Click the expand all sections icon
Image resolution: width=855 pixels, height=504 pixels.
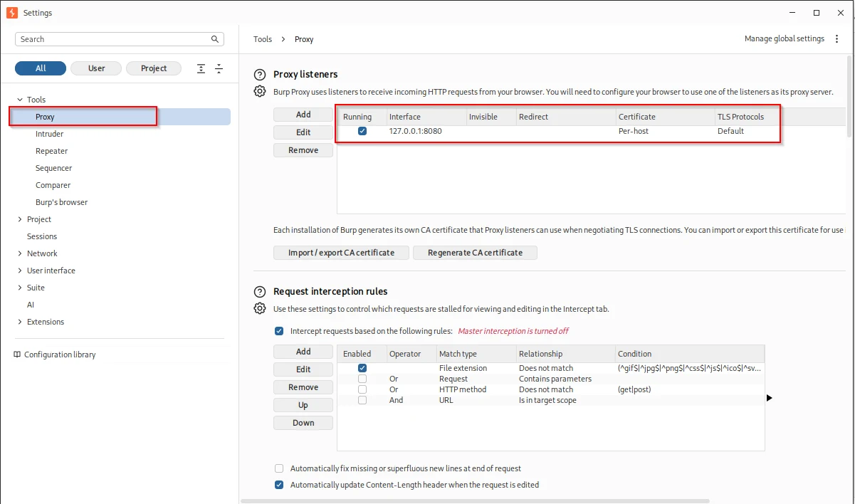[x=201, y=68]
